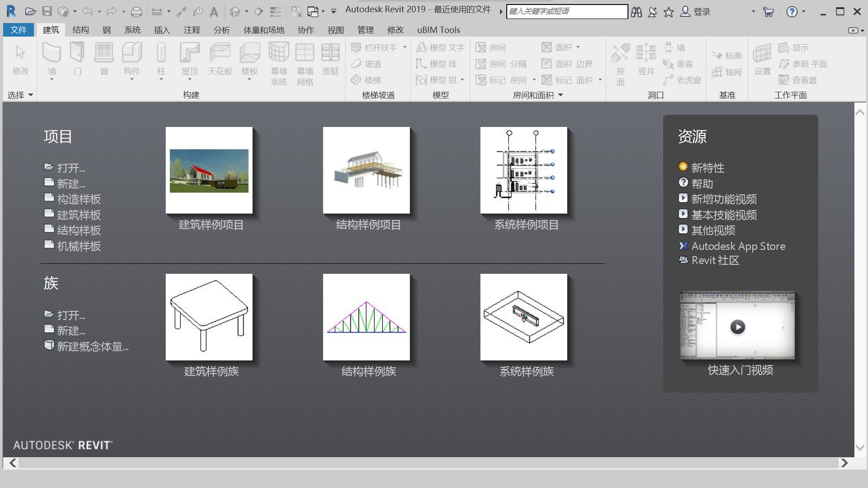Click the Wall (墙) tool icon
Viewport: 868px width, 488px height.
click(52, 53)
